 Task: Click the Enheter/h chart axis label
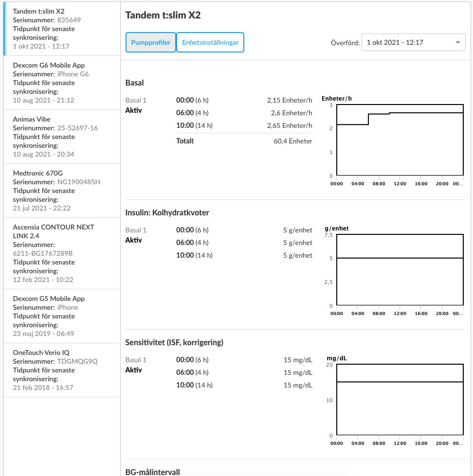coord(337,98)
